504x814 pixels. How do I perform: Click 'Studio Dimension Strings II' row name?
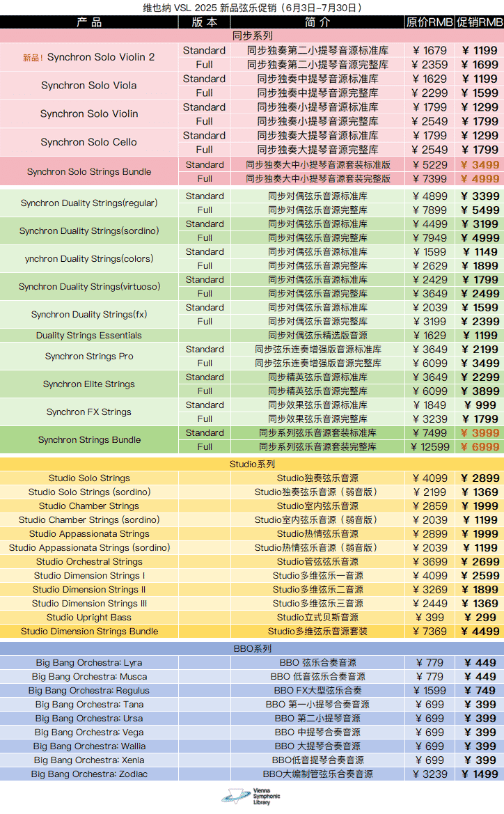(89, 590)
